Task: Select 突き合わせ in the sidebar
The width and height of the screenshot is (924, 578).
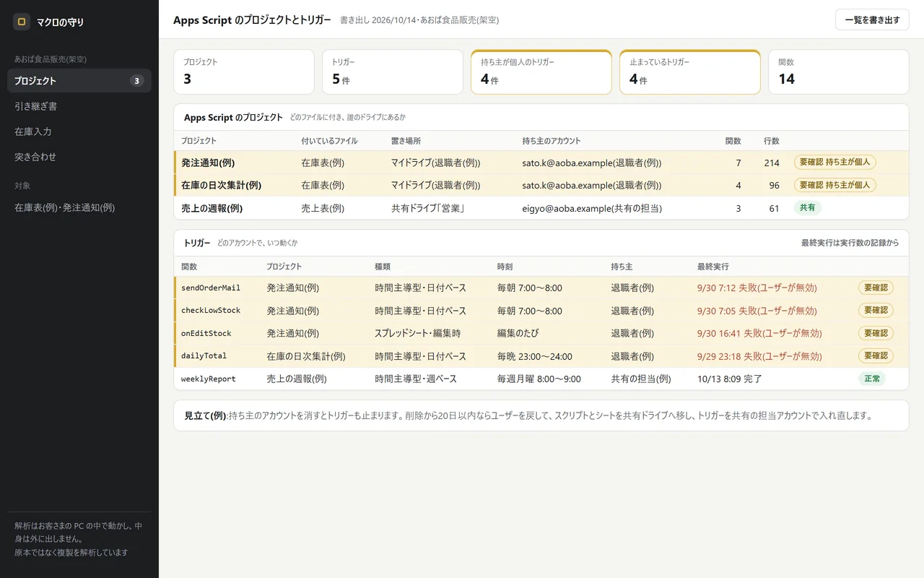Action: 79,157
